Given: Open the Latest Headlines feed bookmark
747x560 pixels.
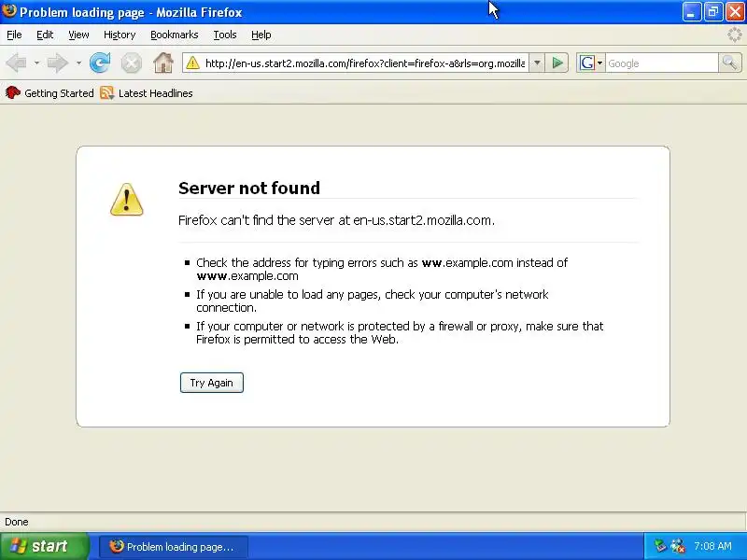Looking at the screenshot, I should coord(147,93).
